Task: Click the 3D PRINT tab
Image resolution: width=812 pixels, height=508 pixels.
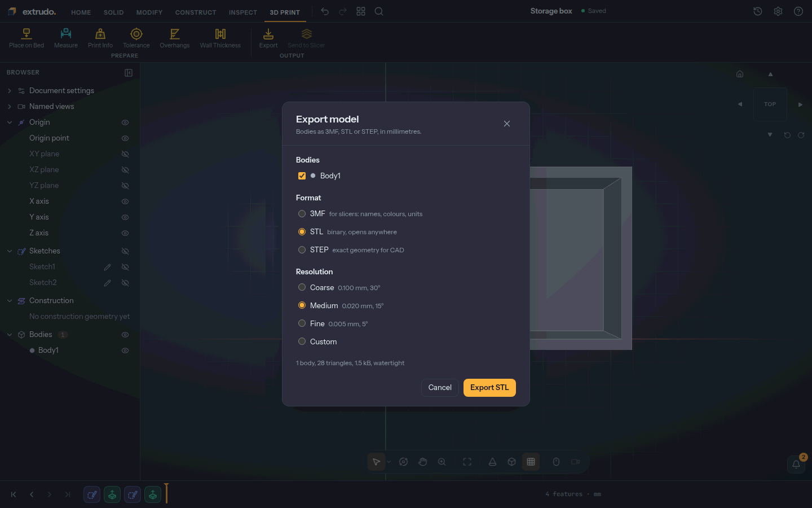Action: (285, 12)
